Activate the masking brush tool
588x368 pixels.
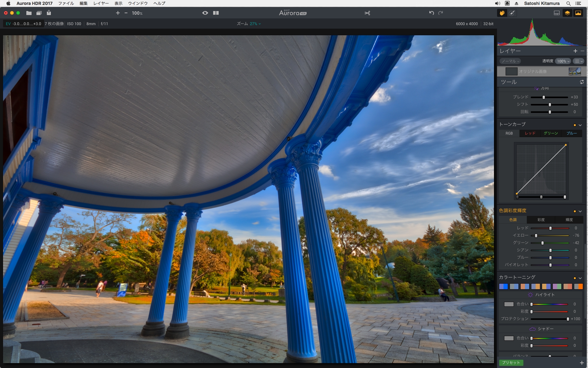pos(512,13)
